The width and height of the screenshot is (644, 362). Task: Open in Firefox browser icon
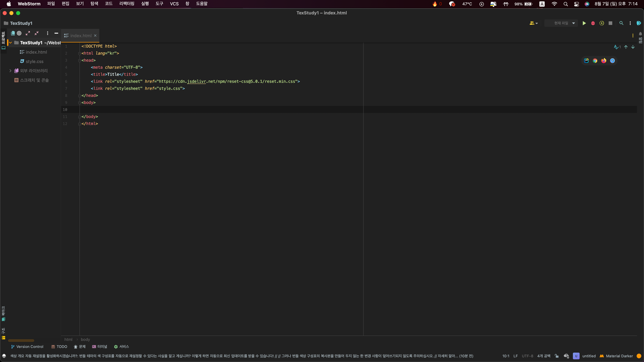604,61
